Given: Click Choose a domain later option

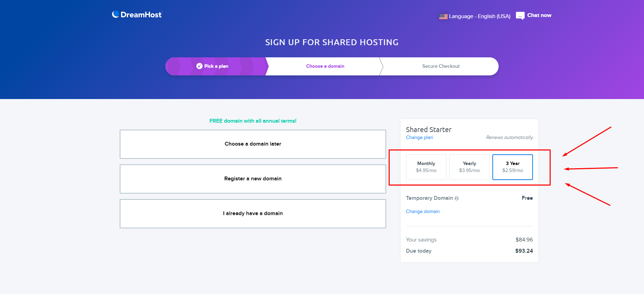Looking at the screenshot, I should click(253, 144).
